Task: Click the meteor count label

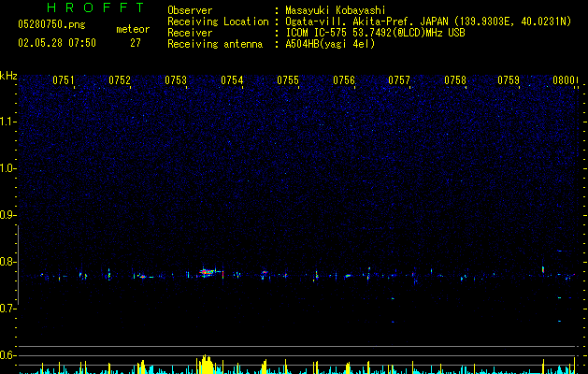Action: point(133,29)
